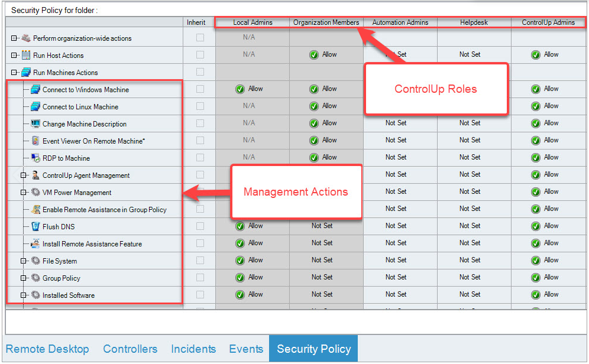
Task: Expand the ControlUp Agent Management node
Action: 23,175
